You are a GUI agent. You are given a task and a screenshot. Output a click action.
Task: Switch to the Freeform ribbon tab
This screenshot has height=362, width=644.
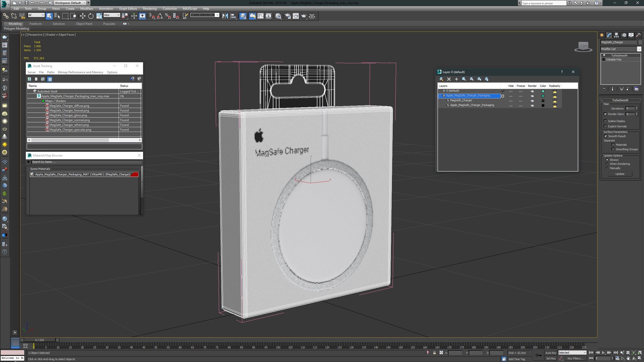(x=36, y=24)
